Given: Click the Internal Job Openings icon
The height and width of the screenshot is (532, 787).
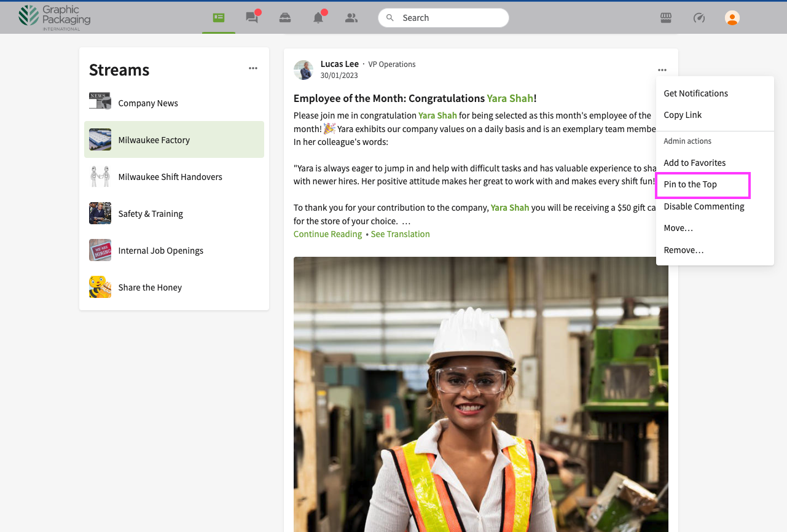Looking at the screenshot, I should (100, 250).
